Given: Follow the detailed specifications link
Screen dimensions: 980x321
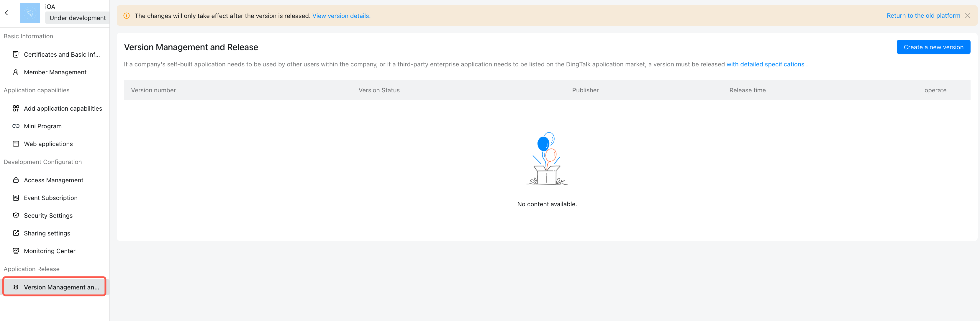Looking at the screenshot, I should coord(765,64).
